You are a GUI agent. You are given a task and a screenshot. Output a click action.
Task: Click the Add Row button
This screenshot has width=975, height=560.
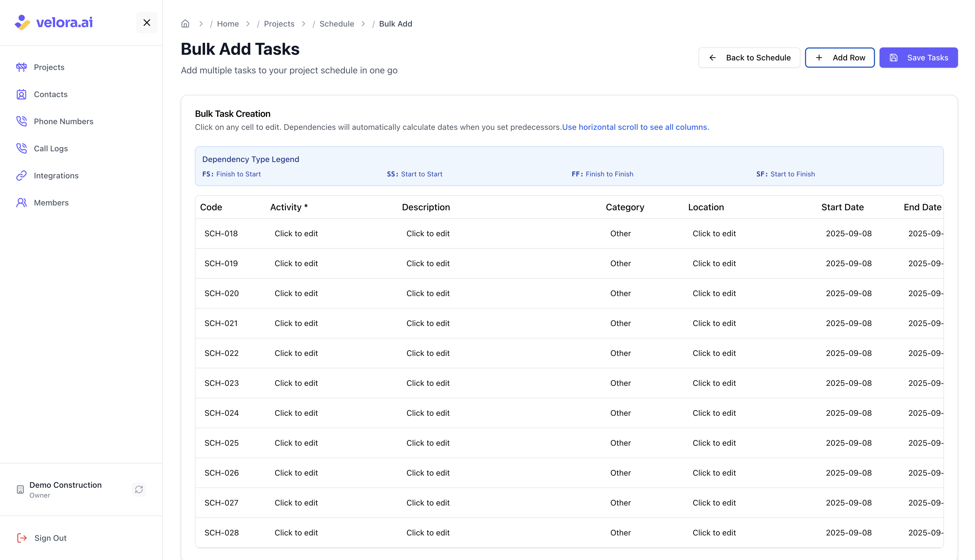pyautogui.click(x=839, y=58)
